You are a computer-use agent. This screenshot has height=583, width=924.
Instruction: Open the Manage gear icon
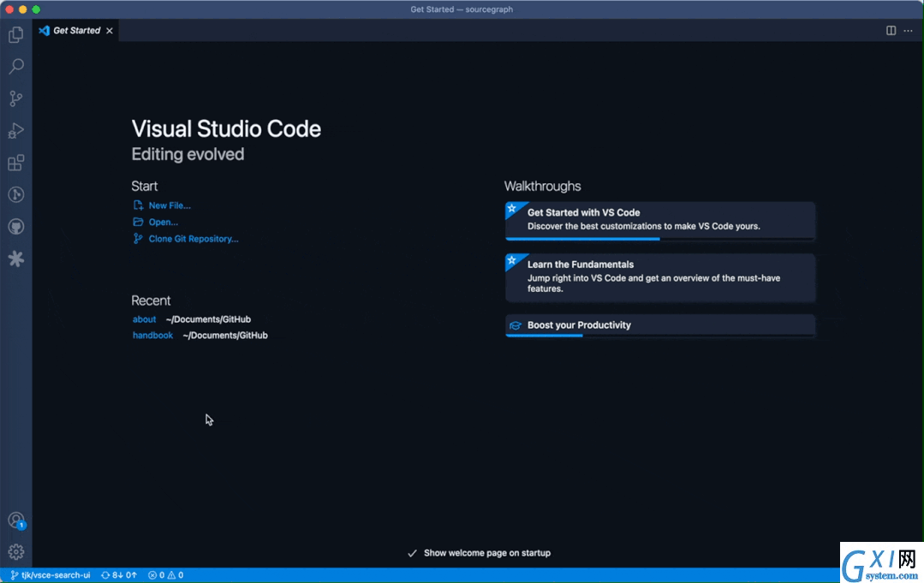(x=16, y=552)
